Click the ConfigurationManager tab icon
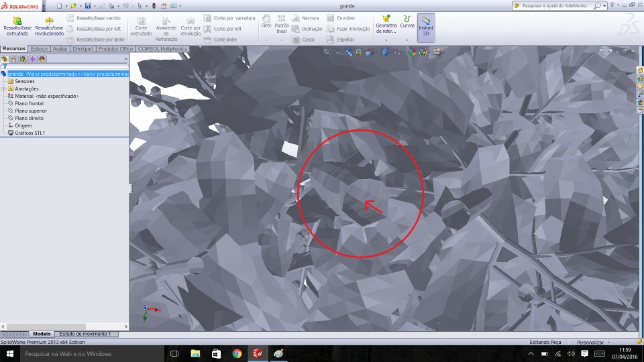Viewport: 644px width, 362px height. tap(23, 59)
